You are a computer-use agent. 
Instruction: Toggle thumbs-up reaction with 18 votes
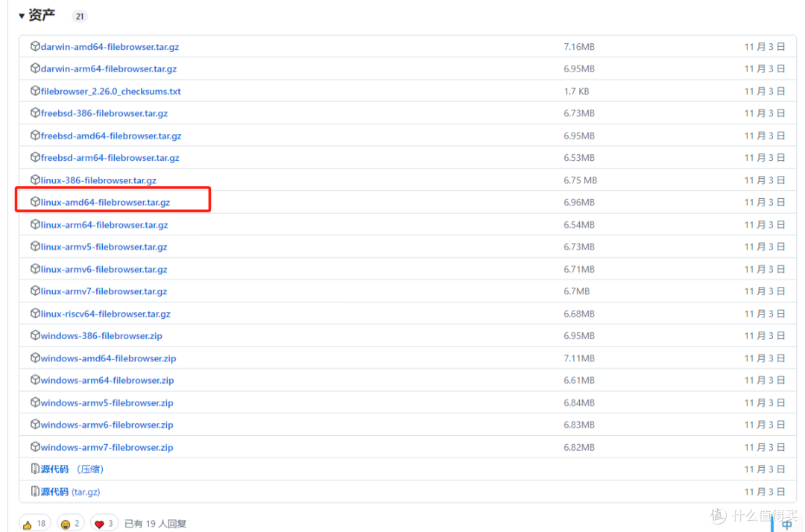35,524
